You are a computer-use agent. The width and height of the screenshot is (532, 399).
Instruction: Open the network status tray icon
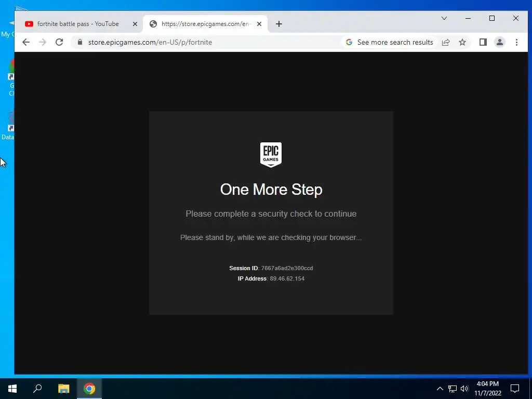pos(453,389)
